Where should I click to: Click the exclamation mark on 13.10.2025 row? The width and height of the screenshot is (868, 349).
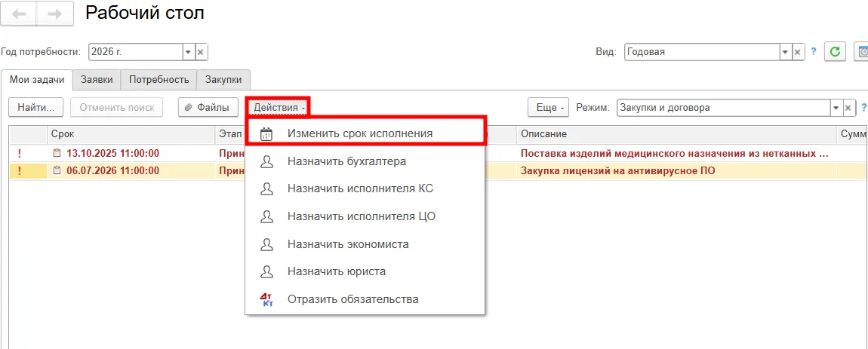[x=20, y=154]
